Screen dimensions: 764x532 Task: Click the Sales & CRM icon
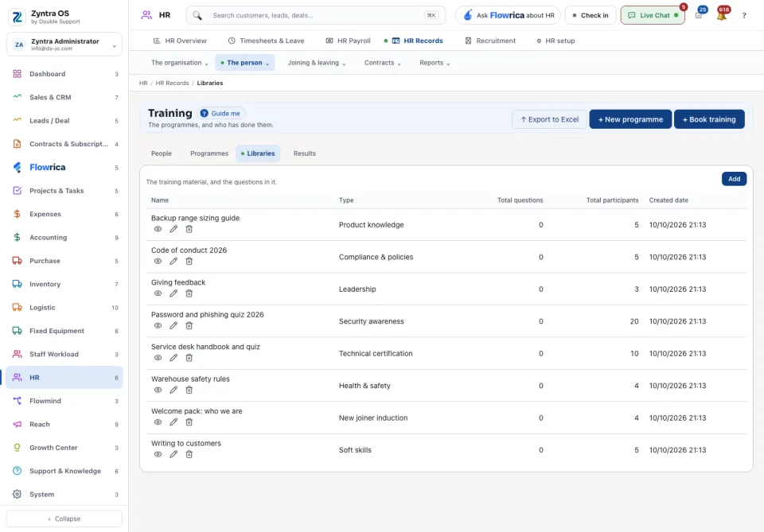tap(17, 97)
